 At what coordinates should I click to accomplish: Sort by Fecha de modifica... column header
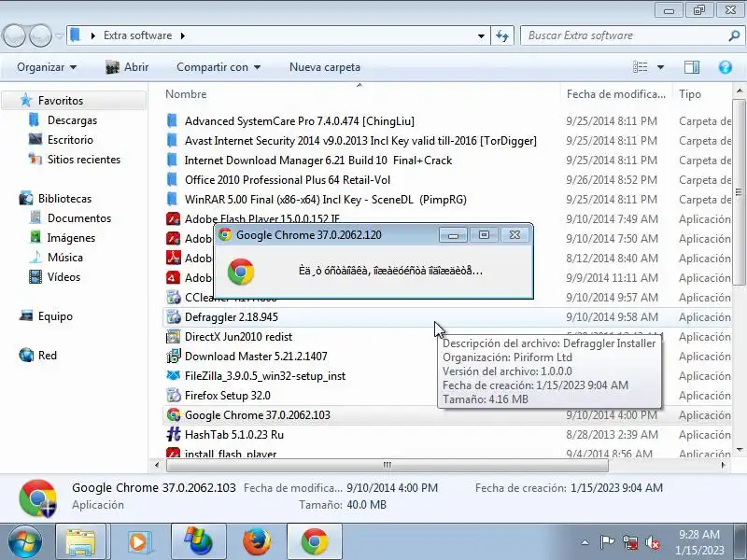[616, 94]
